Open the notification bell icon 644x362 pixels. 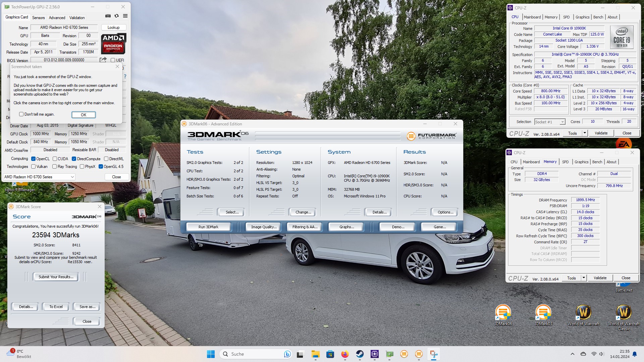pos(634,354)
